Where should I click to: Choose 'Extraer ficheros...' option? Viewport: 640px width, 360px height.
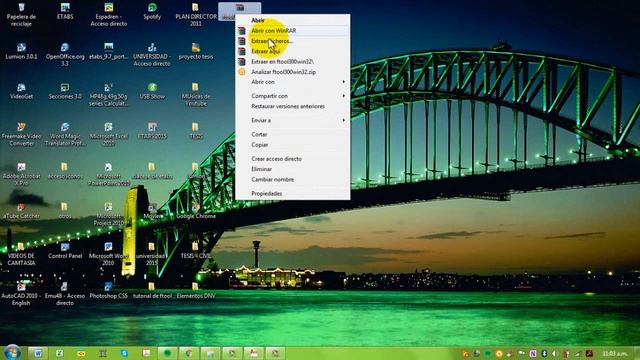tap(292, 41)
